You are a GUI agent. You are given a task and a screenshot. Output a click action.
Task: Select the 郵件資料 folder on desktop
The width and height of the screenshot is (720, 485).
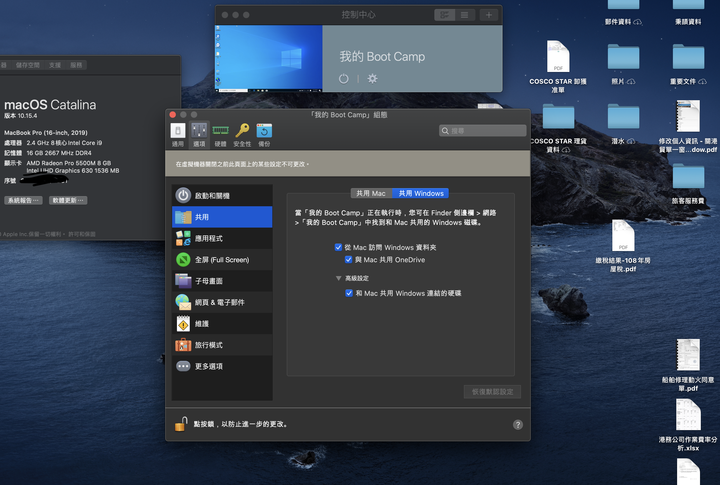click(623, 5)
